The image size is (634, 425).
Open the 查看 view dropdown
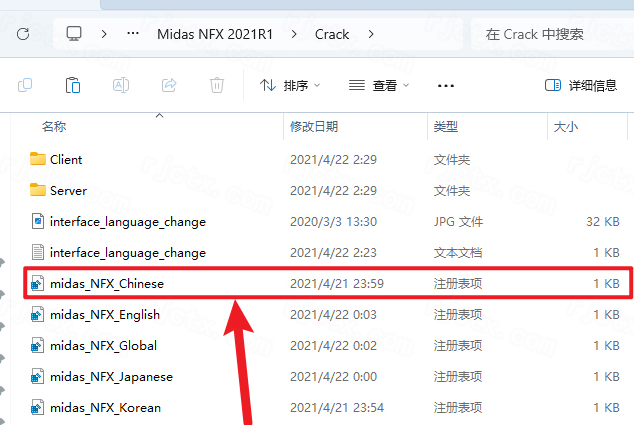pyautogui.click(x=379, y=85)
